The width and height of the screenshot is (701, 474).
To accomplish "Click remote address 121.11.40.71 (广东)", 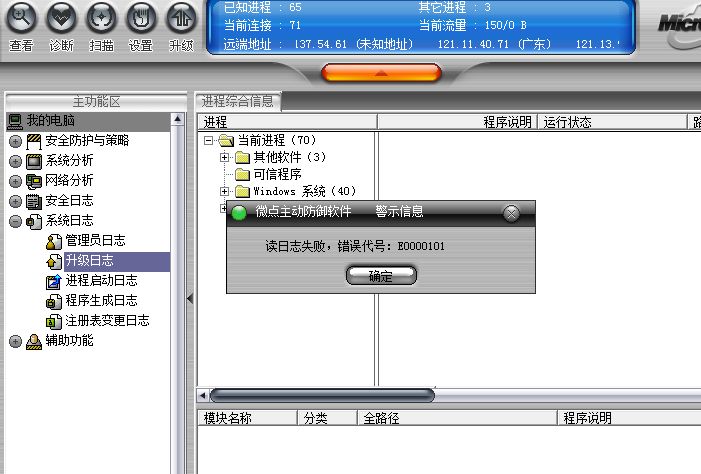I will pyautogui.click(x=494, y=44).
